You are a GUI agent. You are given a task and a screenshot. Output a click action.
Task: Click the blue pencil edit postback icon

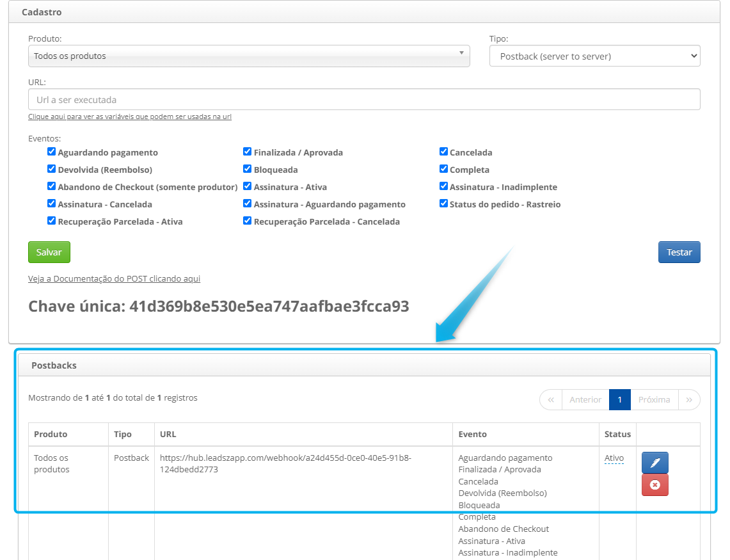tap(655, 463)
